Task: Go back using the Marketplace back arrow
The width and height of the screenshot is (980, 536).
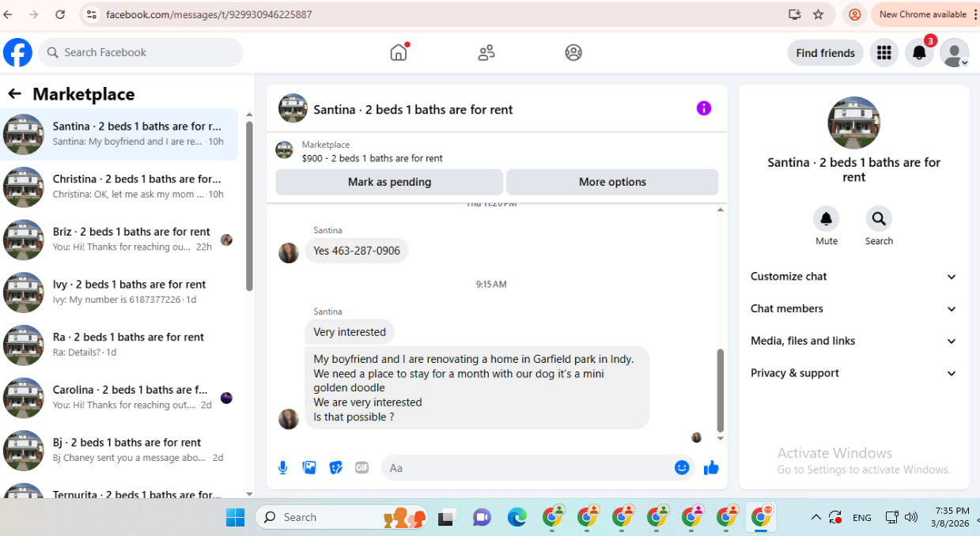Action: tap(14, 94)
